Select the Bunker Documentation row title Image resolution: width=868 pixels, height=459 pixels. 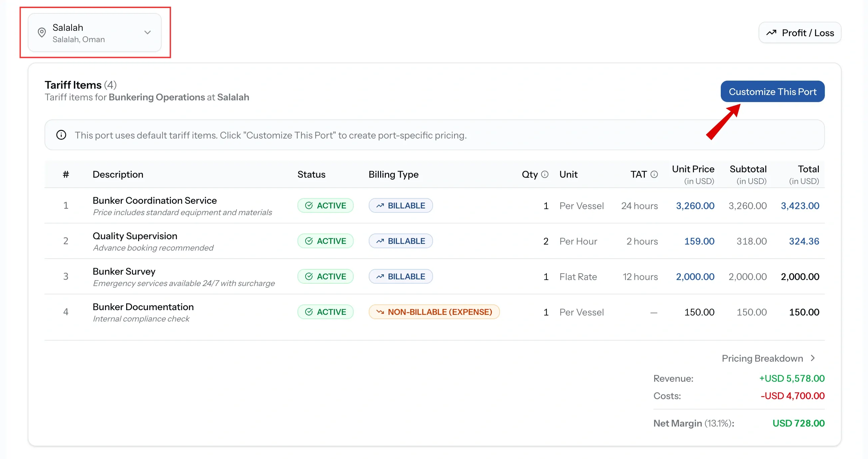click(x=143, y=307)
